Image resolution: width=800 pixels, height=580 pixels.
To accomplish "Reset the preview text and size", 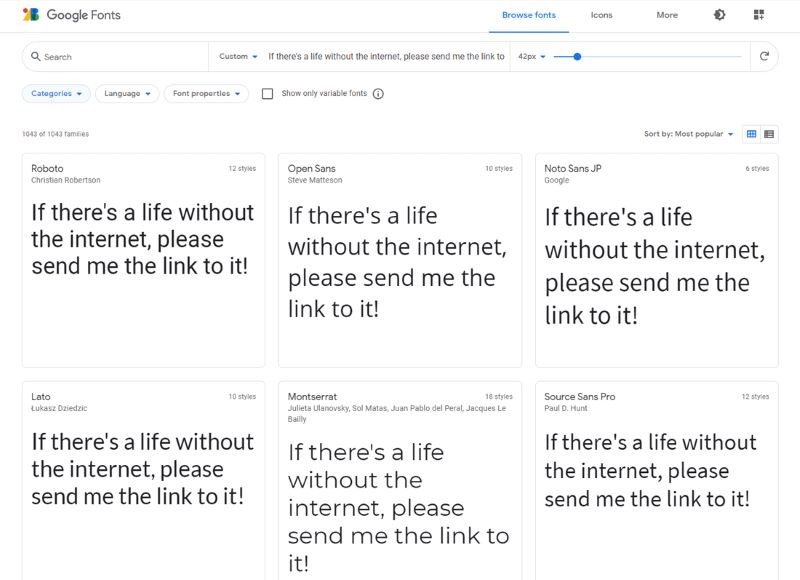I will click(x=763, y=56).
